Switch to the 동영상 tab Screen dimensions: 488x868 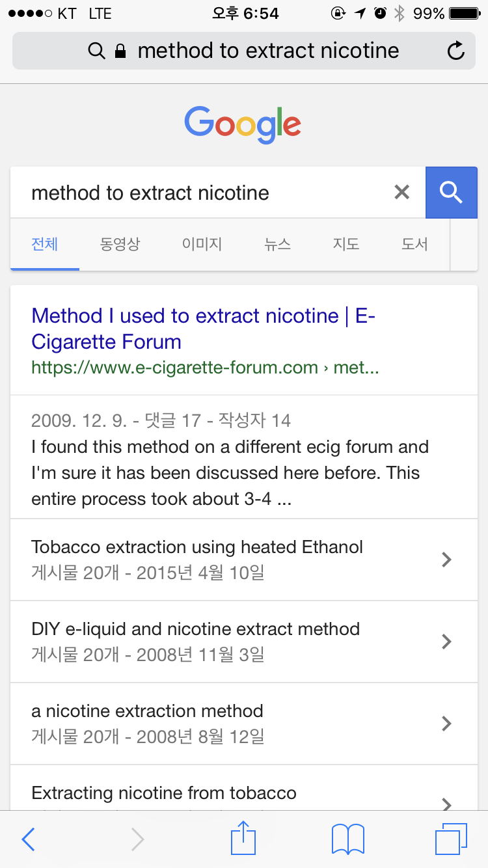click(x=120, y=245)
